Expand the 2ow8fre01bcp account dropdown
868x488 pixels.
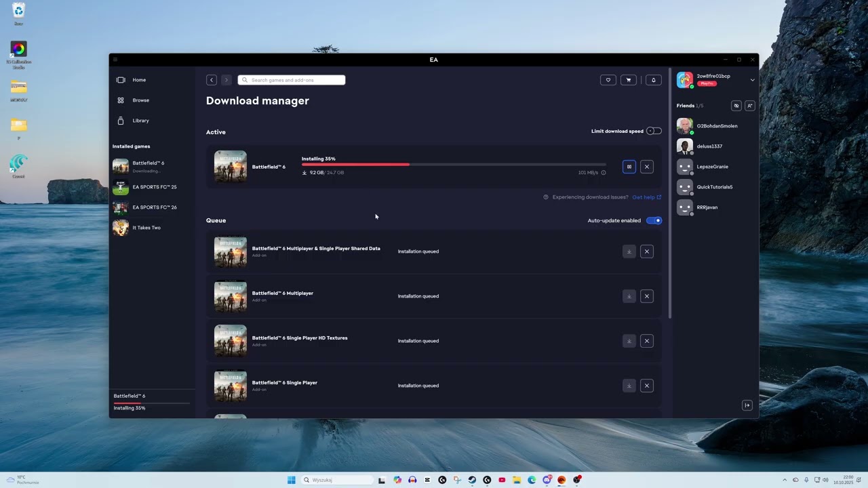pyautogui.click(x=752, y=80)
